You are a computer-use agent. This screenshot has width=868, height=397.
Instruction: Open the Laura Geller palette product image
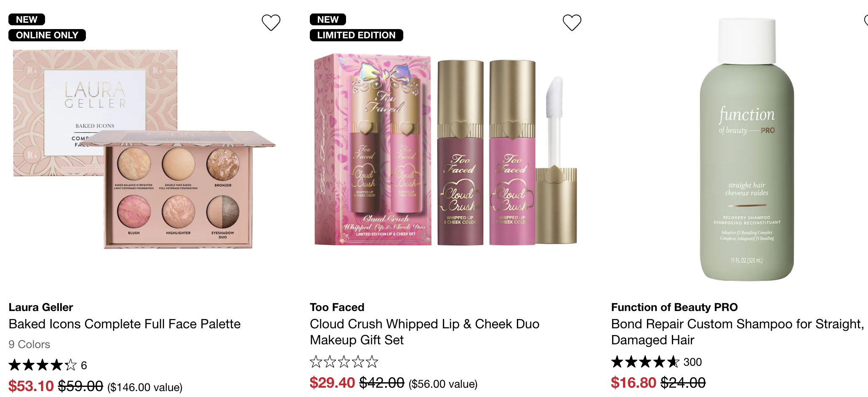coord(143,152)
